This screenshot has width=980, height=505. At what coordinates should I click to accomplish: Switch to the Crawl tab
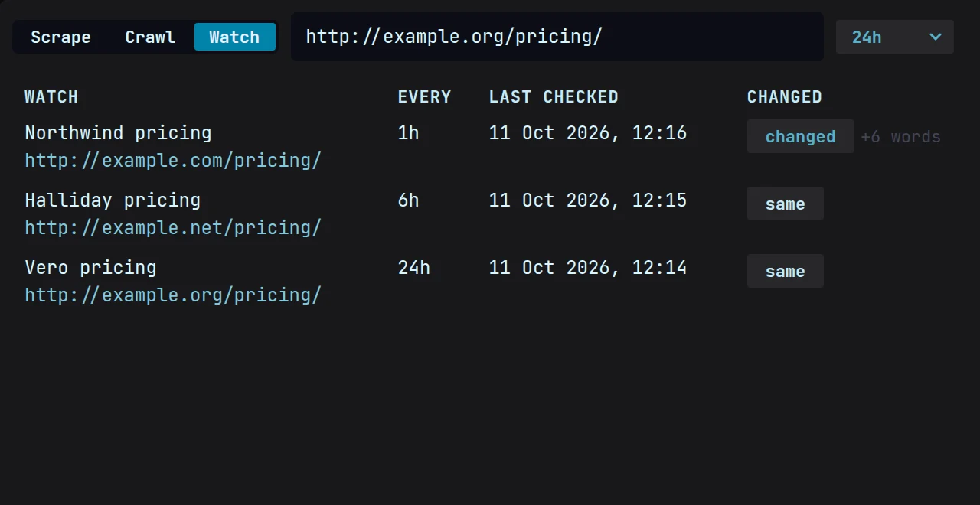click(150, 37)
